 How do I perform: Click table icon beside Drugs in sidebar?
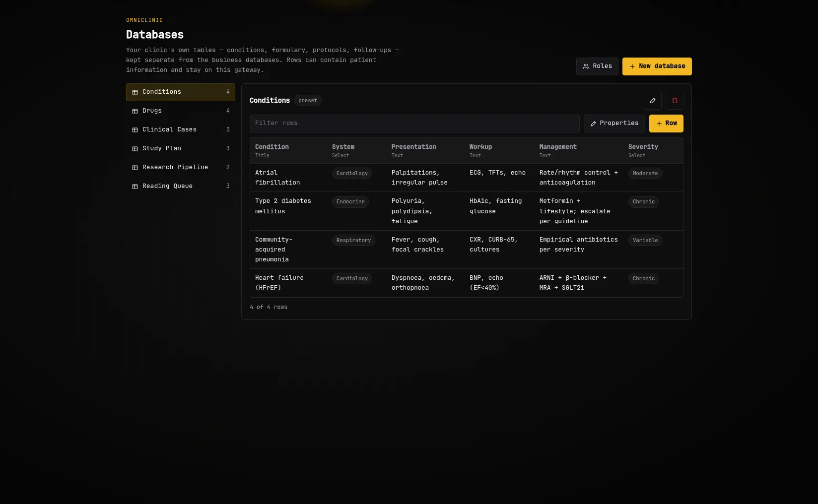point(135,111)
